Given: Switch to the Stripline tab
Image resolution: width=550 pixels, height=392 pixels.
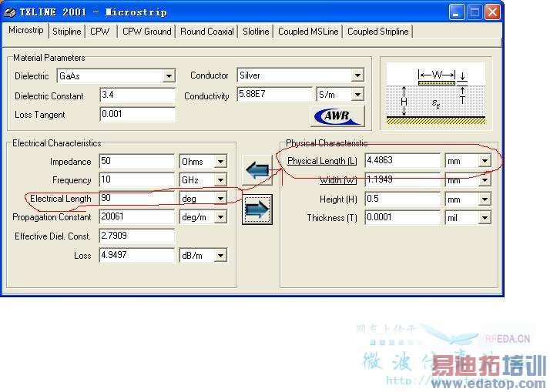Looking at the screenshot, I should pyautogui.click(x=67, y=32).
